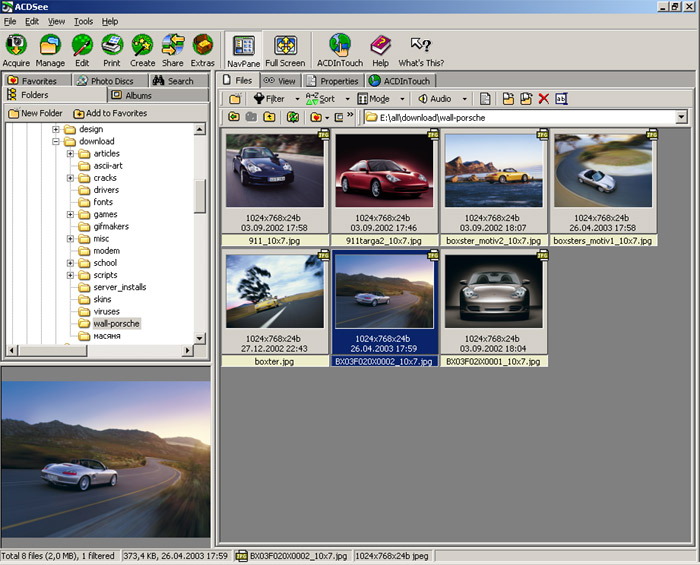Screen dimensions: 700x565
Task: Open the Audio dropdown arrow
Action: point(464,99)
